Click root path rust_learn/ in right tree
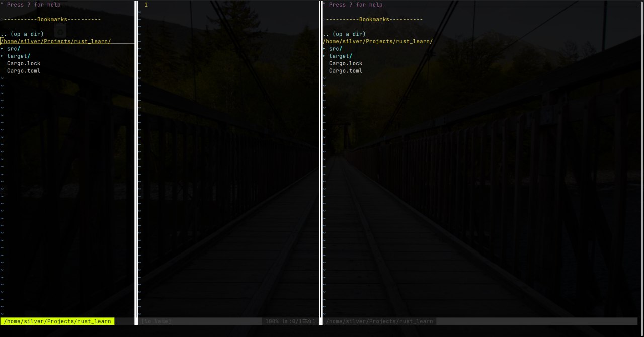The image size is (644, 337). tap(378, 41)
